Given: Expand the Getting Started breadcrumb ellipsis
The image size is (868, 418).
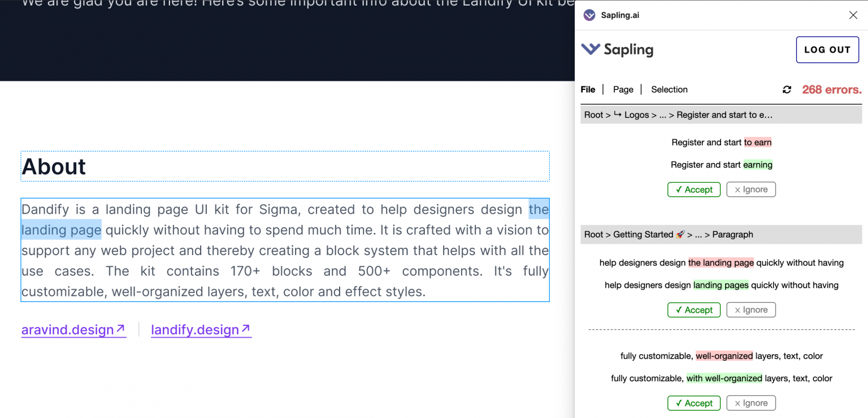Looking at the screenshot, I should [x=698, y=234].
